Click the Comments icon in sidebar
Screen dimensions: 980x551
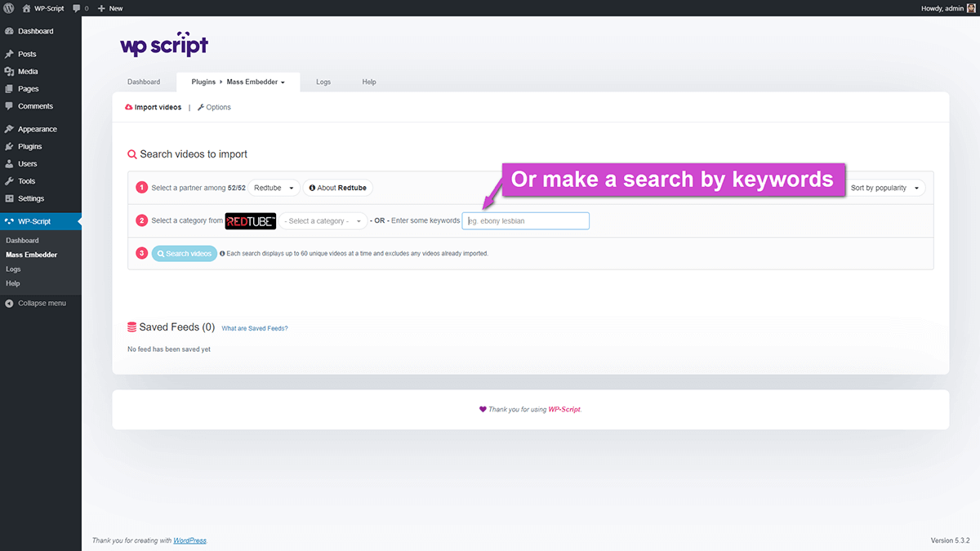9,106
